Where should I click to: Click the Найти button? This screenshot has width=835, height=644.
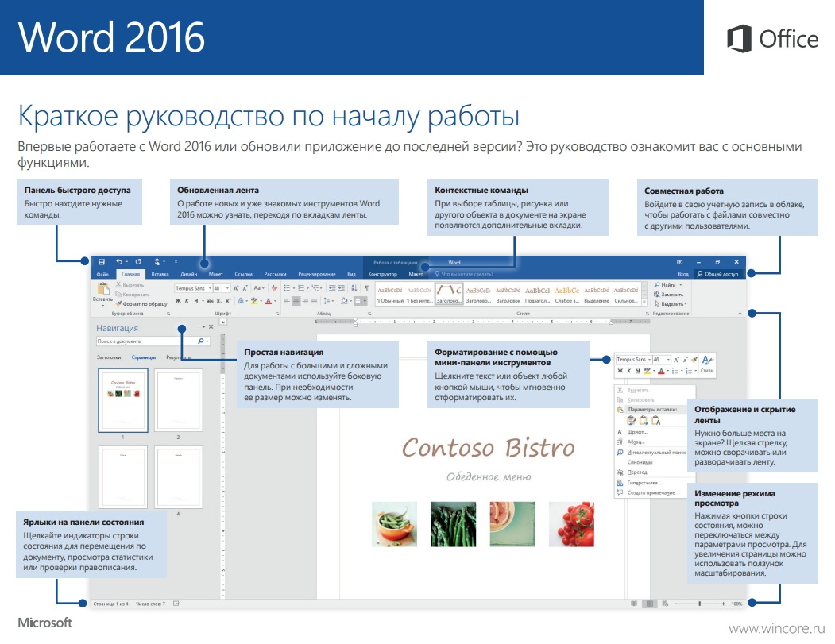[x=668, y=285]
